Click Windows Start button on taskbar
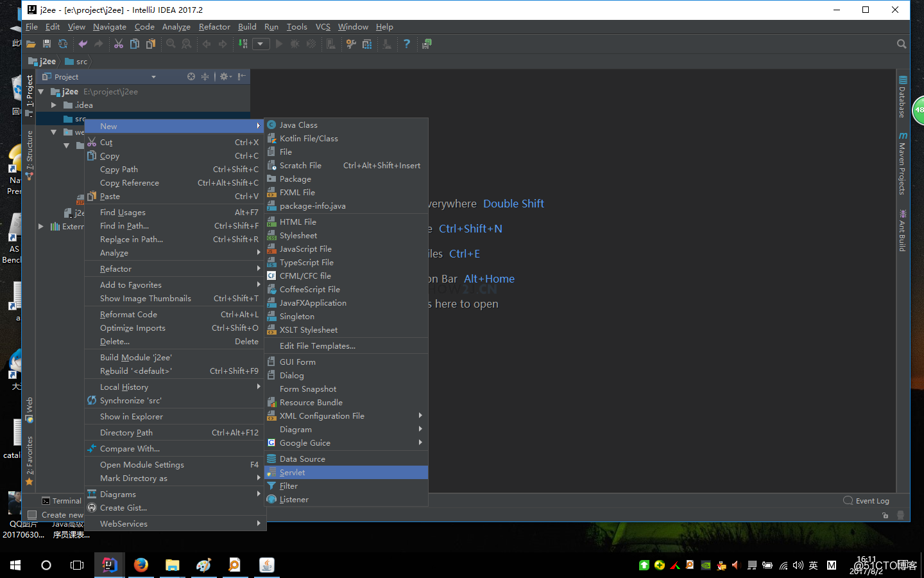 click(15, 565)
